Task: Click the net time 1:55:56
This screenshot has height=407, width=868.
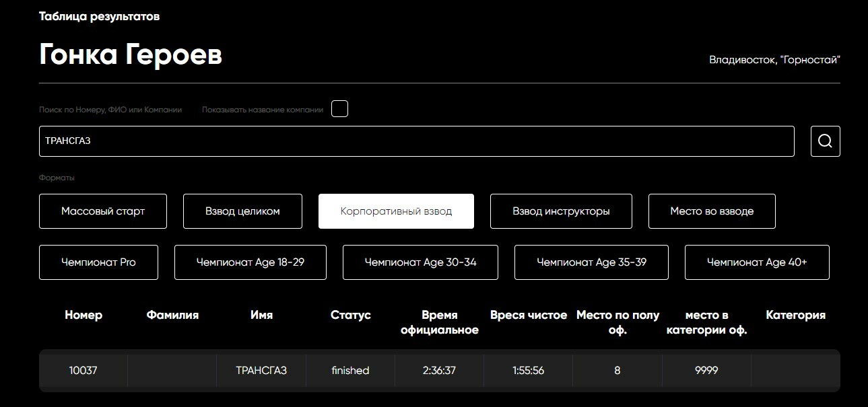Action: (x=528, y=370)
